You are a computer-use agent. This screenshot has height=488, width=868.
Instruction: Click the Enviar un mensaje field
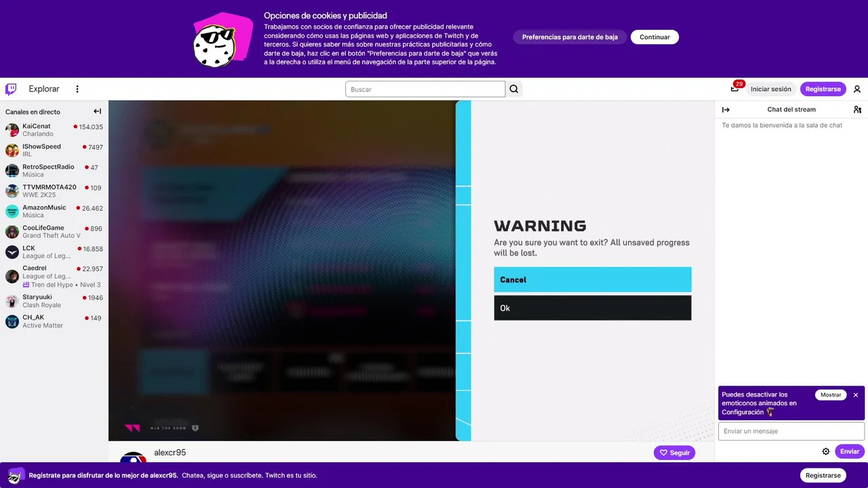point(791,431)
